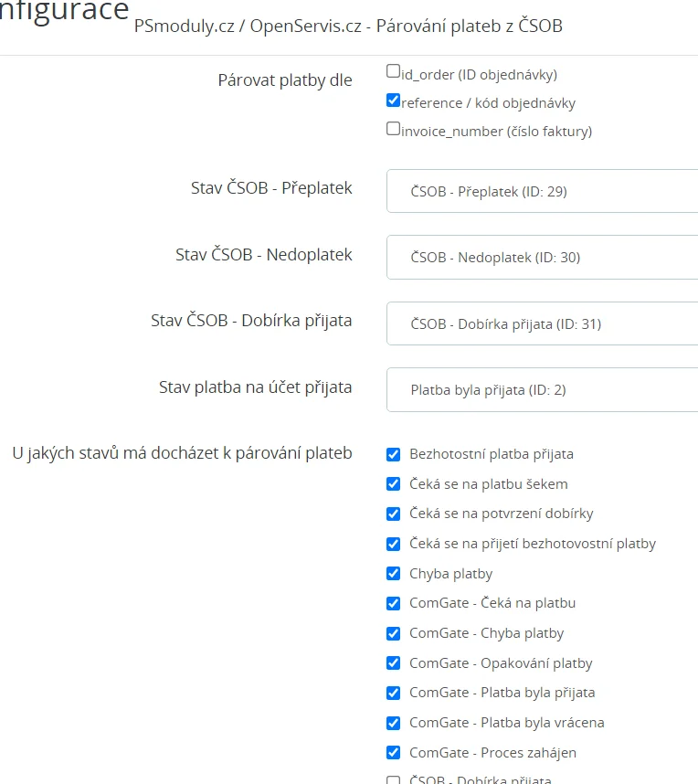Screen dimensions: 698x784
Task: Uncheck the Chyba platby status
Action: [394, 574]
